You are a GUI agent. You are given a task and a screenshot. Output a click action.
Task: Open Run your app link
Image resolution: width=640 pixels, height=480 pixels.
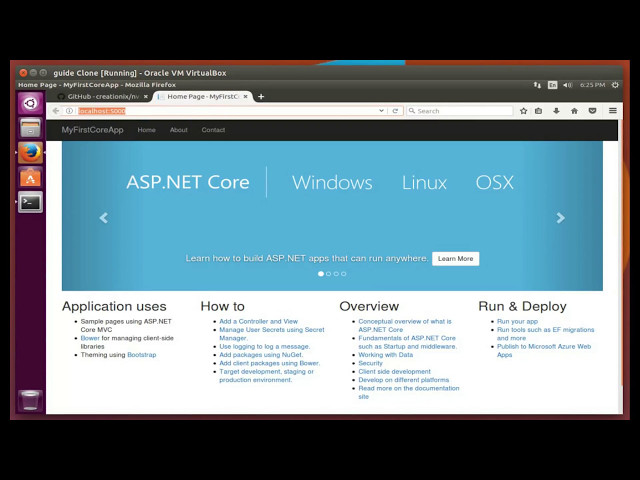[x=517, y=321]
